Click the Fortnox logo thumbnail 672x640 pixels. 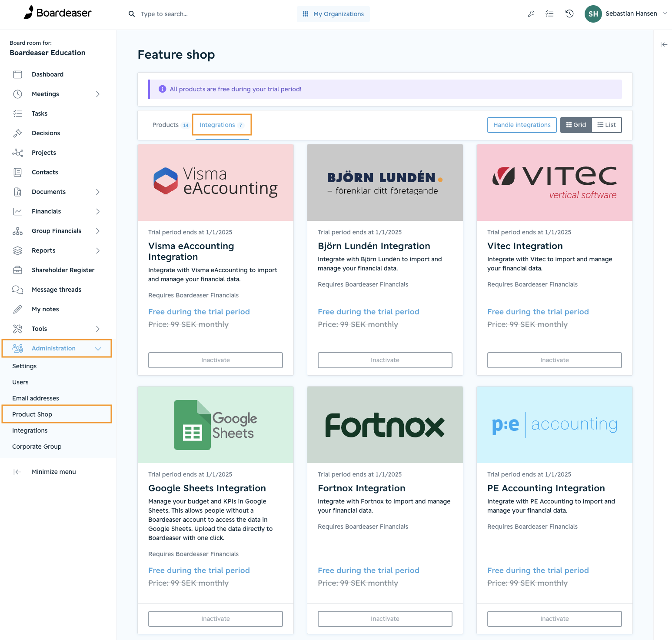point(385,425)
